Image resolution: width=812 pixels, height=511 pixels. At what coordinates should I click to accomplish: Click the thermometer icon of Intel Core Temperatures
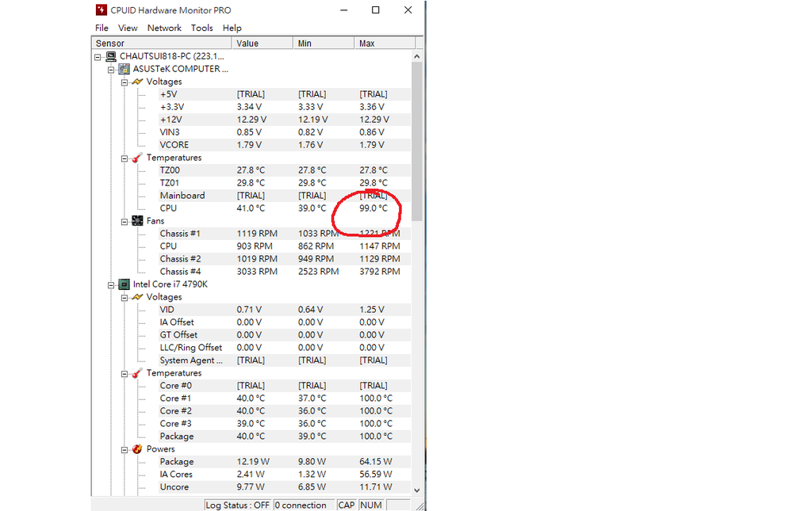click(137, 373)
